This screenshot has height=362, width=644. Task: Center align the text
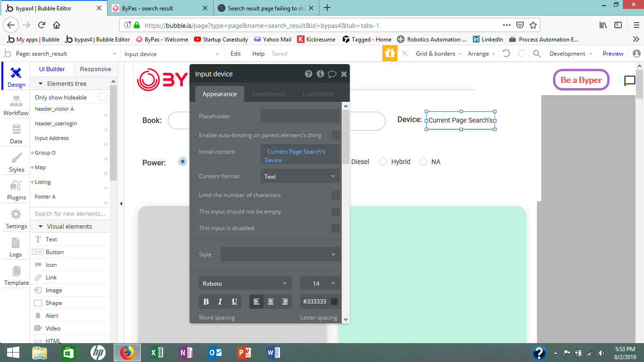(271, 302)
